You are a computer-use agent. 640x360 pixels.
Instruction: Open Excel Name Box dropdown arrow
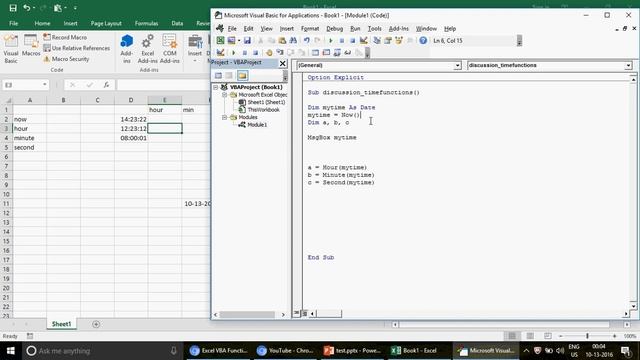click(x=44, y=84)
